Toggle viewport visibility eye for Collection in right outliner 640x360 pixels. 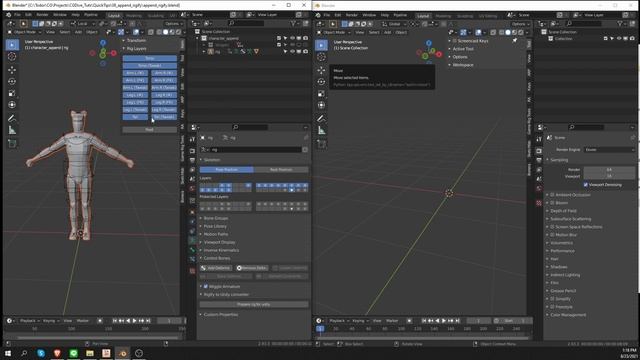[619, 39]
